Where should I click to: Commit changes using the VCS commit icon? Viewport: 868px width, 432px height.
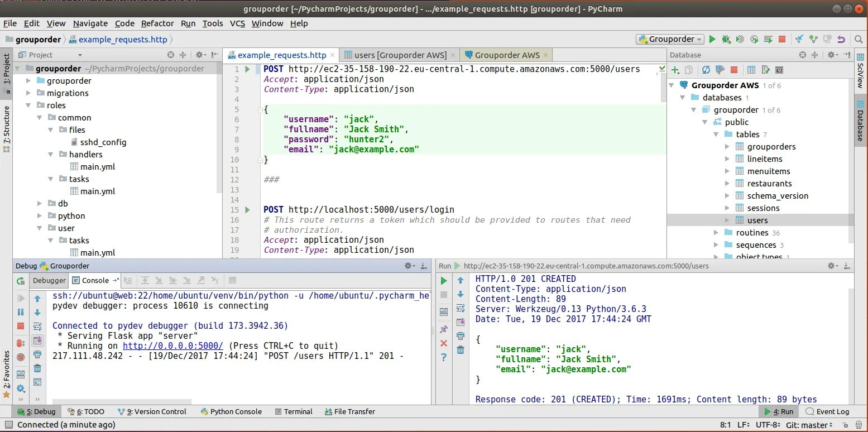813,39
